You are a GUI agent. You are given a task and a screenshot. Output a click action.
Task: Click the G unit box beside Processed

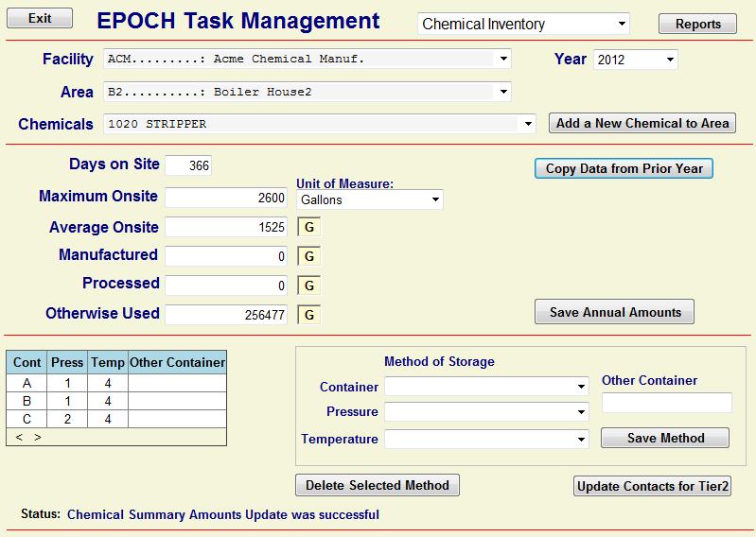[x=309, y=286]
